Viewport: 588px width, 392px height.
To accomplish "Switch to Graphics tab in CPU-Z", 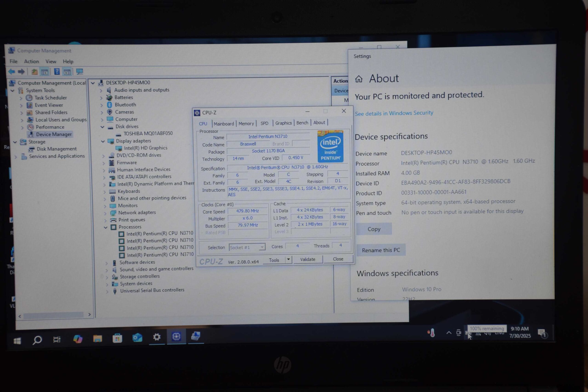I will (283, 123).
